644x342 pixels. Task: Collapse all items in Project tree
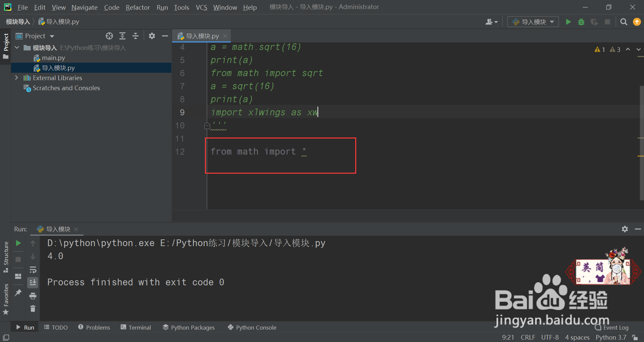[136, 36]
